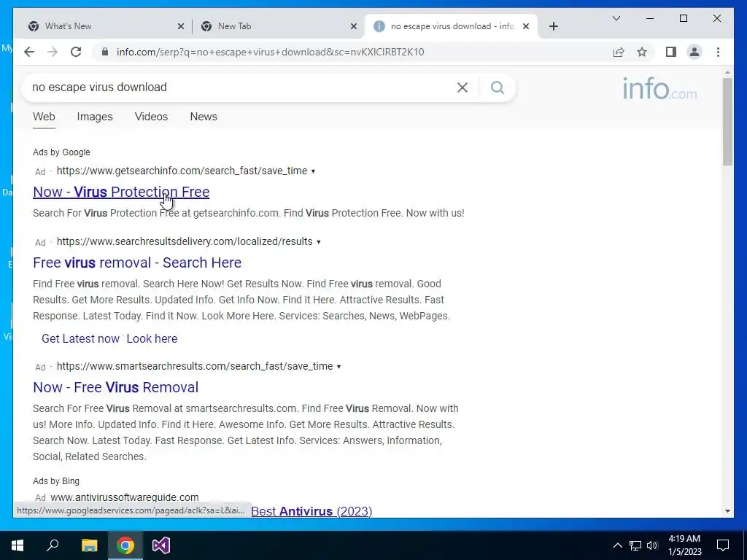Share this page icon in address bar

619,52
